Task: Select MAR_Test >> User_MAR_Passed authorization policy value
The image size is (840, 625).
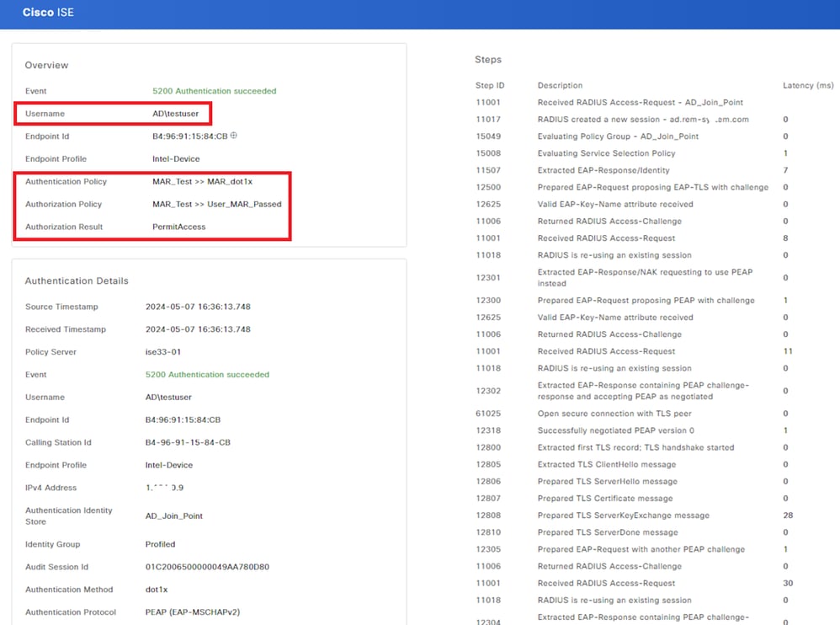Action: [x=217, y=204]
